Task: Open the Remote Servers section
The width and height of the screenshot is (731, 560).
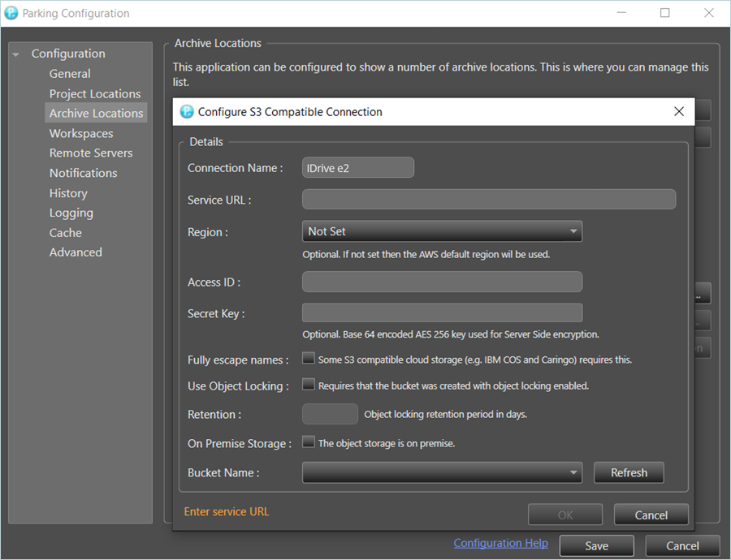Action: coord(91,153)
